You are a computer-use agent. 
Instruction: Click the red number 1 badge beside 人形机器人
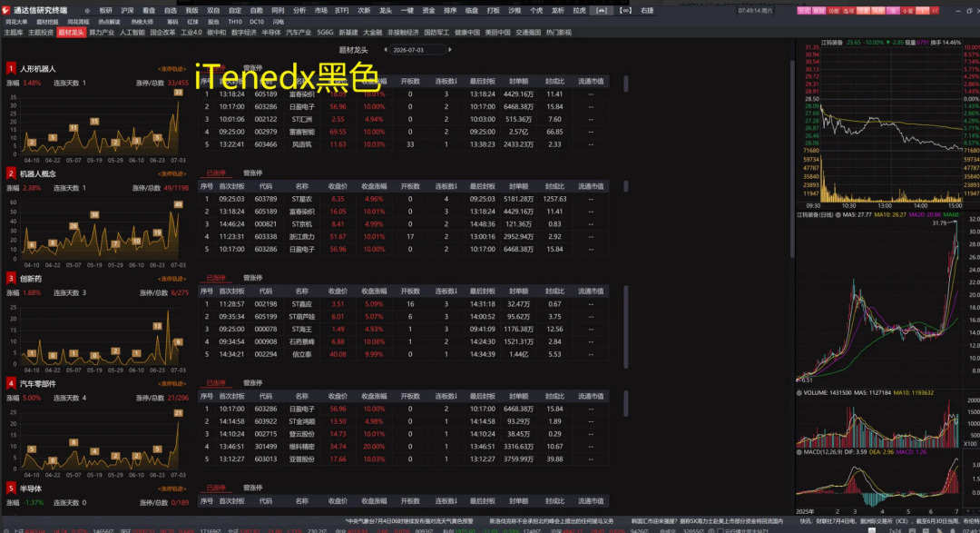coord(11,68)
